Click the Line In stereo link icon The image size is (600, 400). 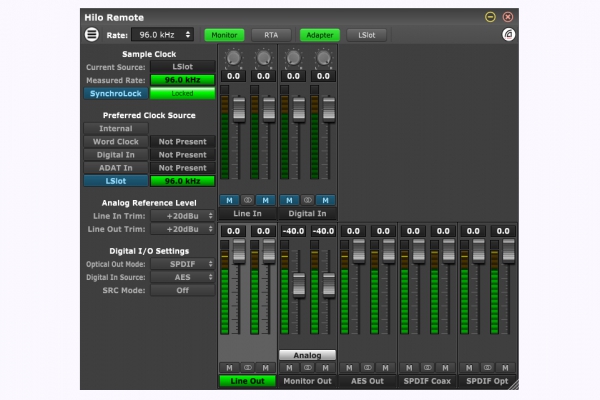(248, 199)
